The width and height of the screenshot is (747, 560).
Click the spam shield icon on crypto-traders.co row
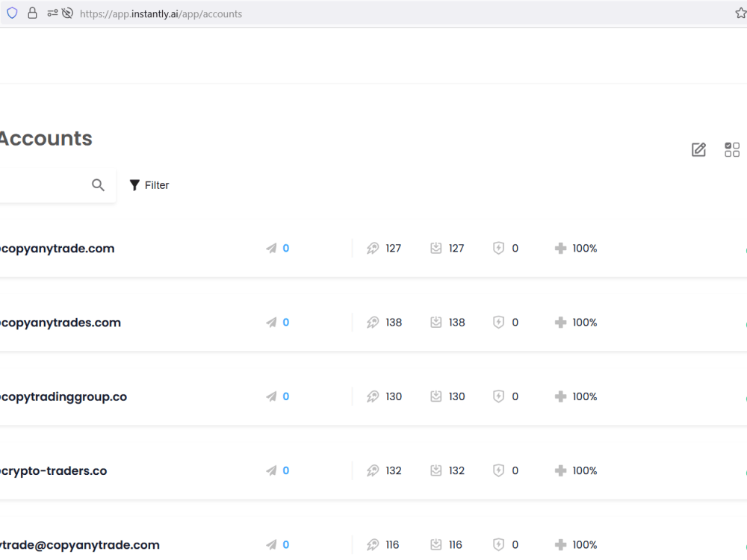click(x=498, y=470)
